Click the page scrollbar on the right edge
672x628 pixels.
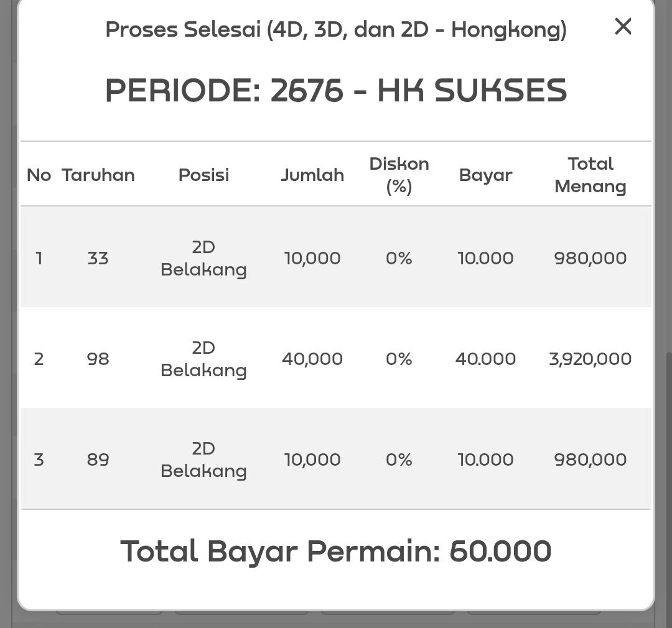coord(668,485)
